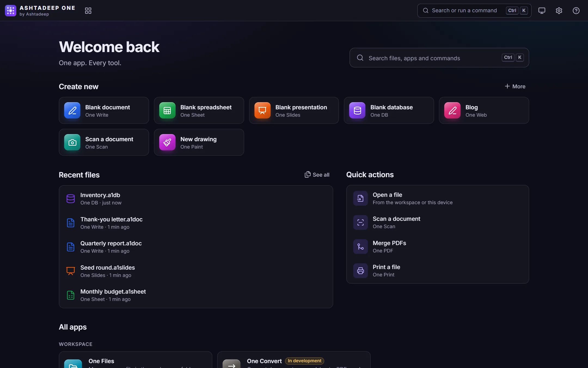Open Seed round.a1slides recent file
The image size is (588, 368).
pos(196,271)
